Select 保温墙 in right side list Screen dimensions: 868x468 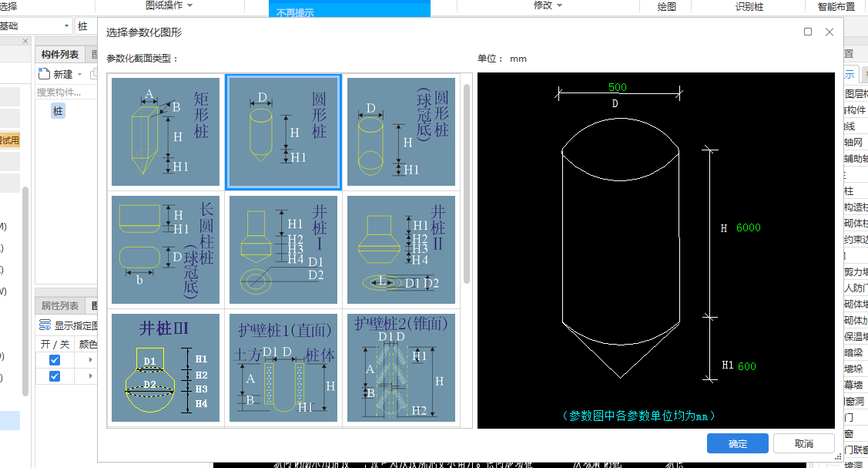[x=855, y=336]
